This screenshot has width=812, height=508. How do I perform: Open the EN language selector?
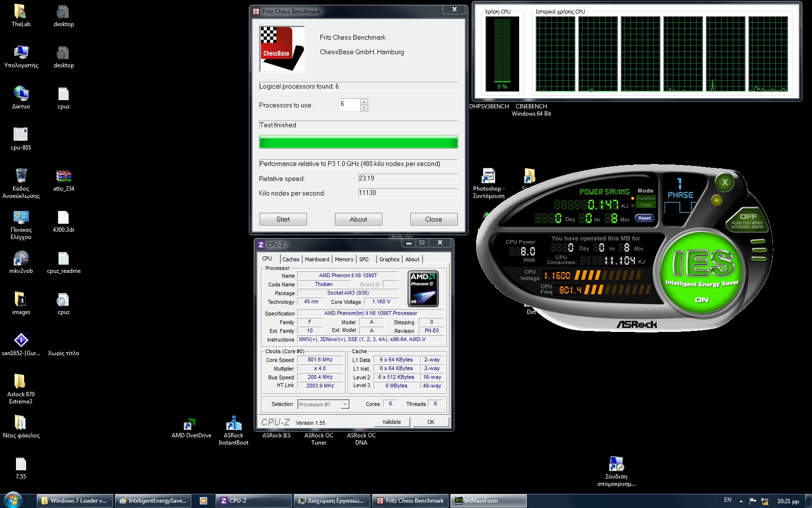[727, 500]
